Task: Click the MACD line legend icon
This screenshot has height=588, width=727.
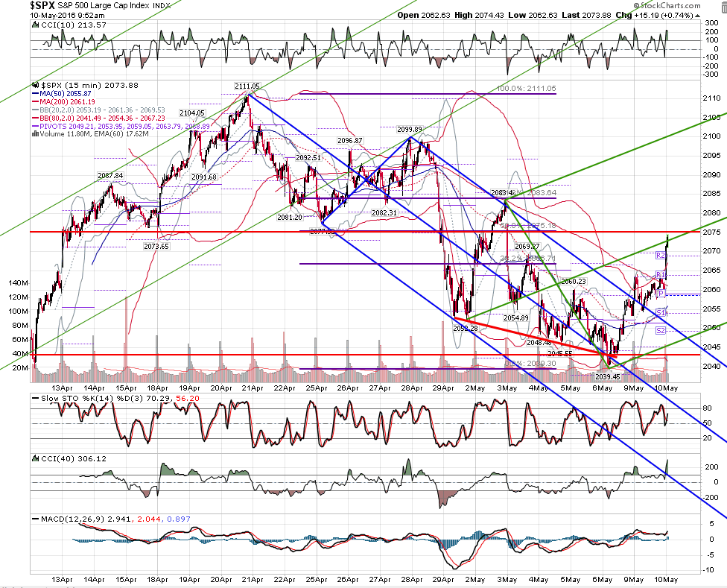Action: click(x=35, y=519)
